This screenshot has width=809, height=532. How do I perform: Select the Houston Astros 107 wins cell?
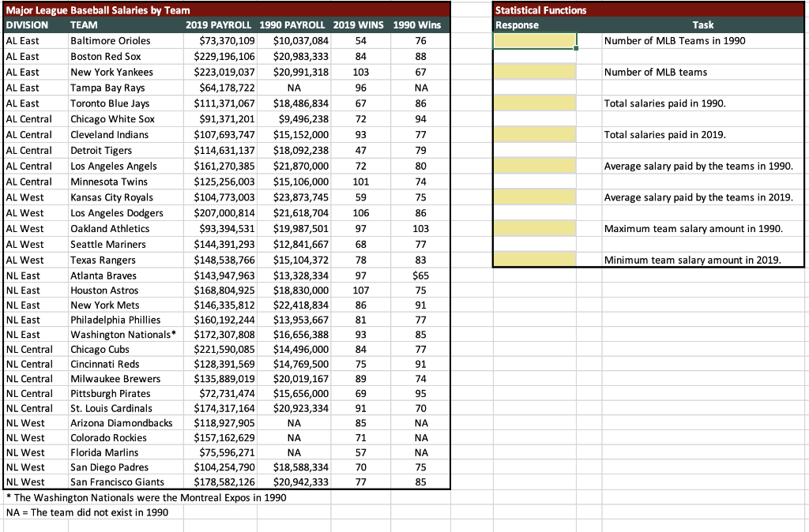pos(359,291)
